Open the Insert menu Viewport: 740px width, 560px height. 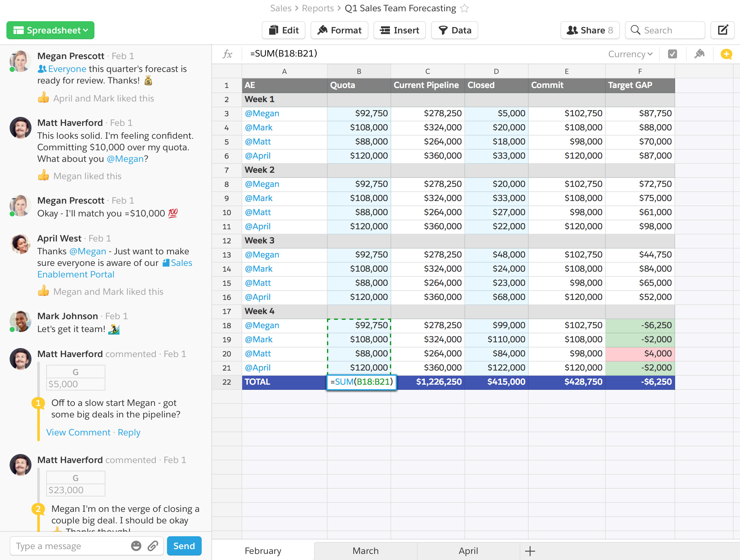pyautogui.click(x=400, y=30)
